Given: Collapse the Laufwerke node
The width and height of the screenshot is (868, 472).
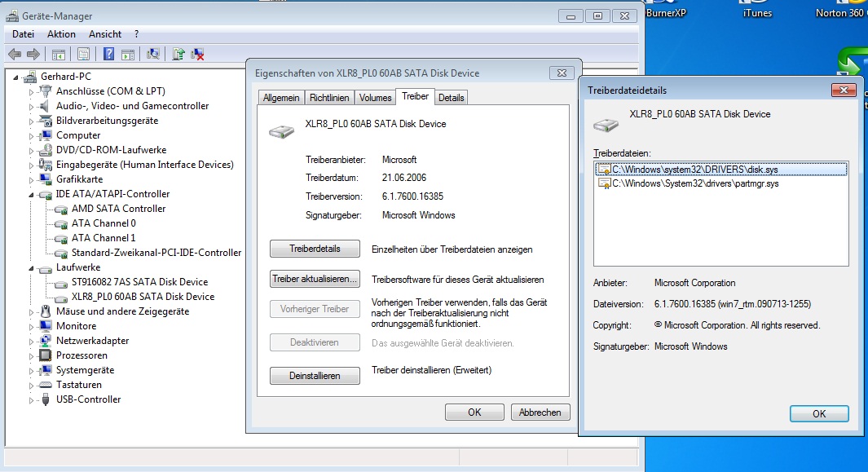Looking at the screenshot, I should [x=31, y=267].
